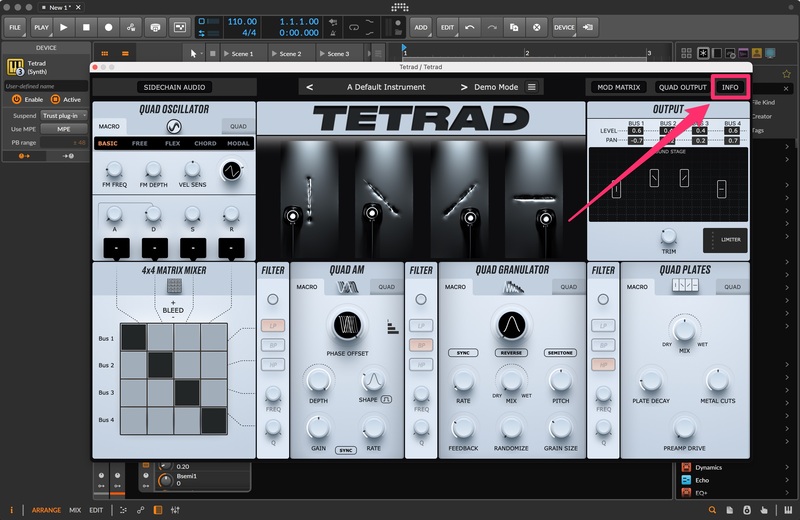The height and width of the screenshot is (520, 800).
Task: Open the FILE menu
Action: [15, 27]
